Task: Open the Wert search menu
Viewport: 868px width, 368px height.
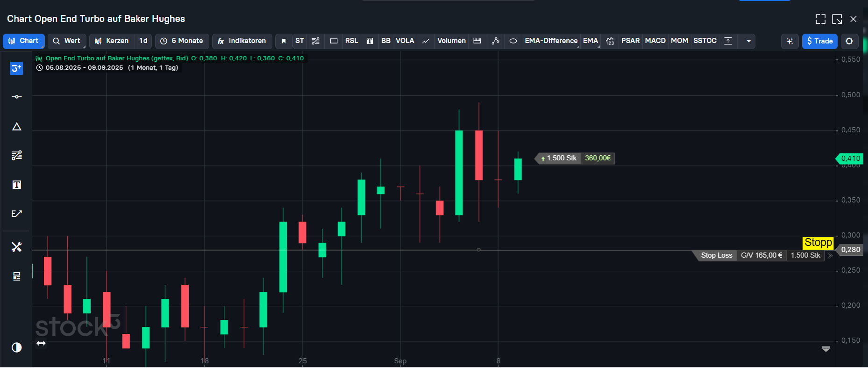Action: tap(67, 41)
